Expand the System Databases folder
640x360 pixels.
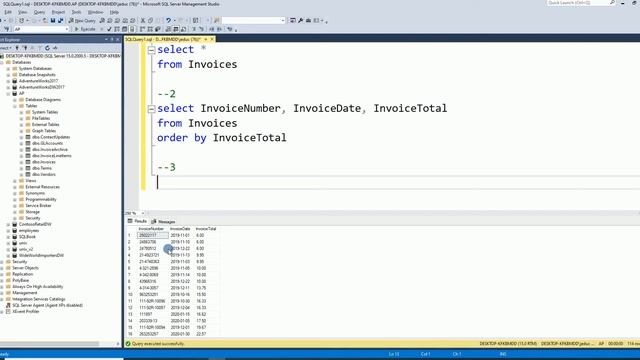(8, 69)
